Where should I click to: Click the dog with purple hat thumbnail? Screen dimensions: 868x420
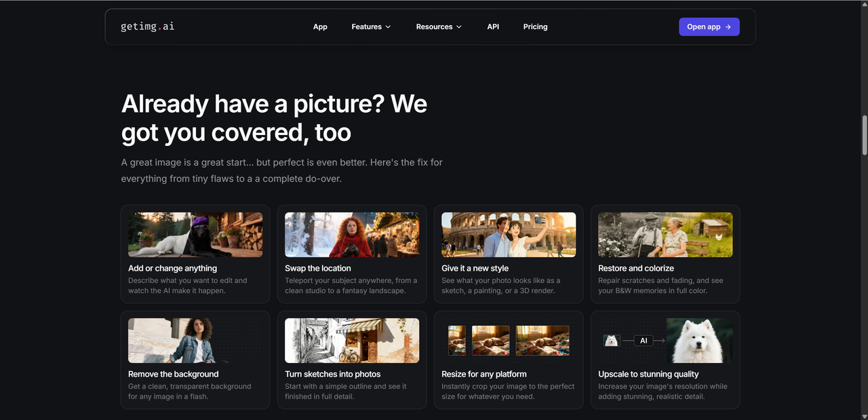(195, 235)
